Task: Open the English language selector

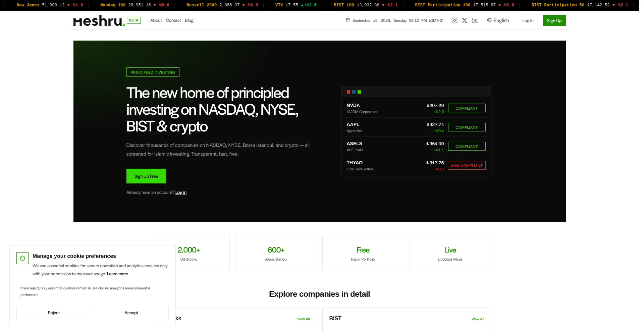Action: [x=498, y=20]
